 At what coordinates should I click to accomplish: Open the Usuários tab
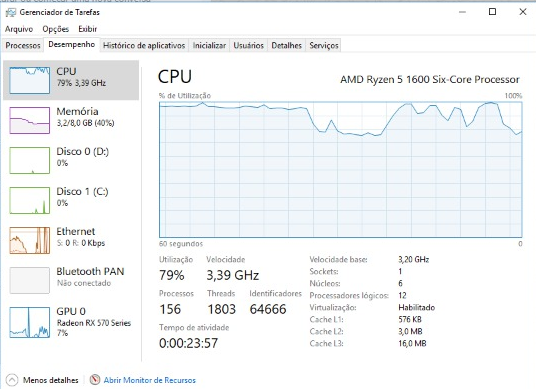(x=249, y=45)
